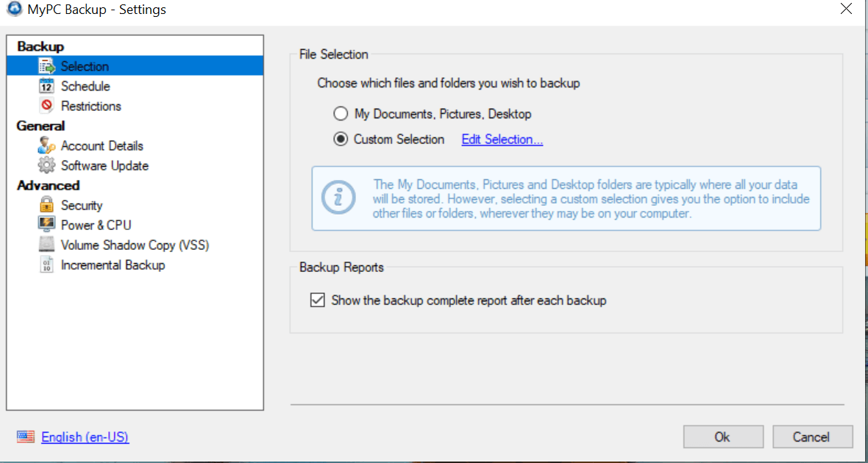Select the My Documents, Pictures, Desktop option
Screen dimensions: 868x463
[340, 113]
